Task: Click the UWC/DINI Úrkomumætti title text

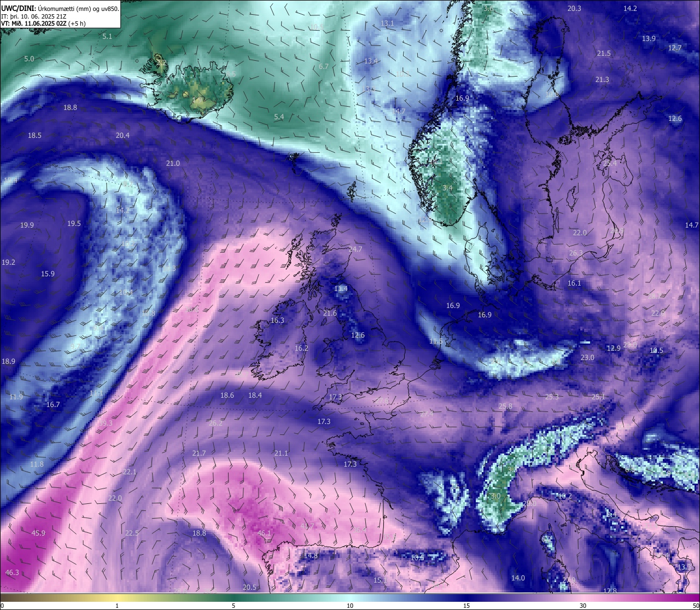Action: pyautogui.click(x=60, y=8)
